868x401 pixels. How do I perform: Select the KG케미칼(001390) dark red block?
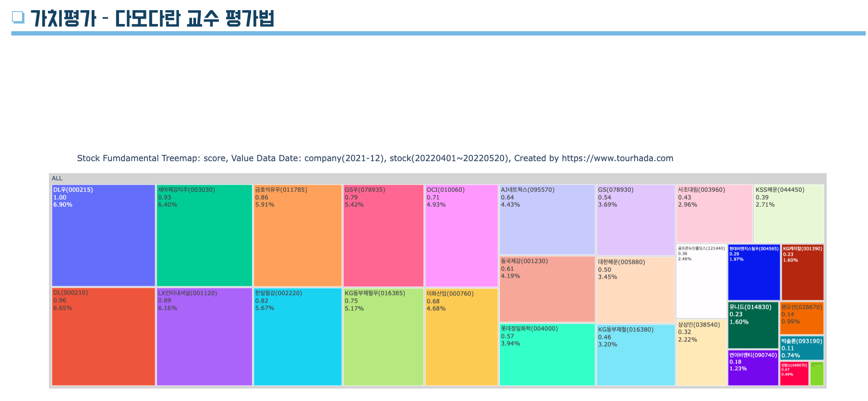tap(803, 272)
